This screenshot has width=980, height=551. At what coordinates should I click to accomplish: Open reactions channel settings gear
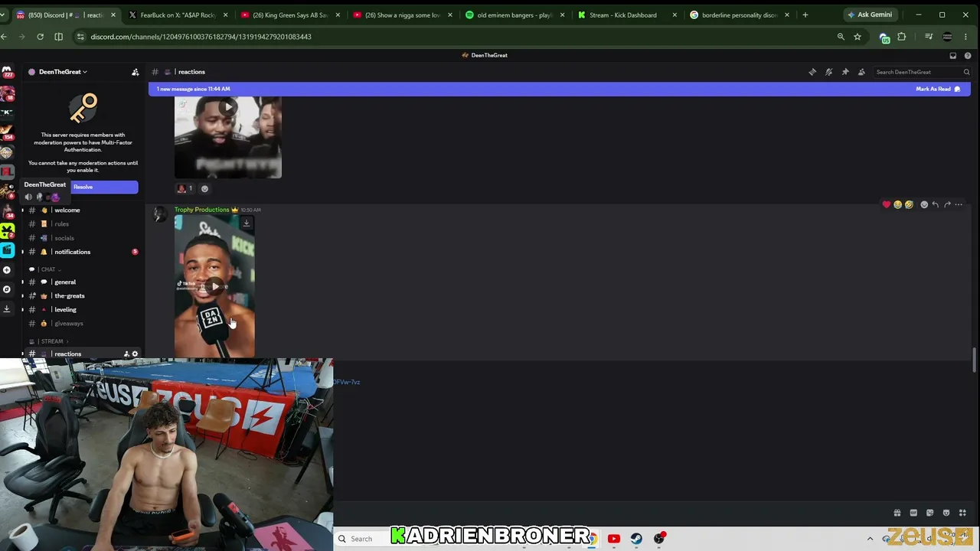135,354
